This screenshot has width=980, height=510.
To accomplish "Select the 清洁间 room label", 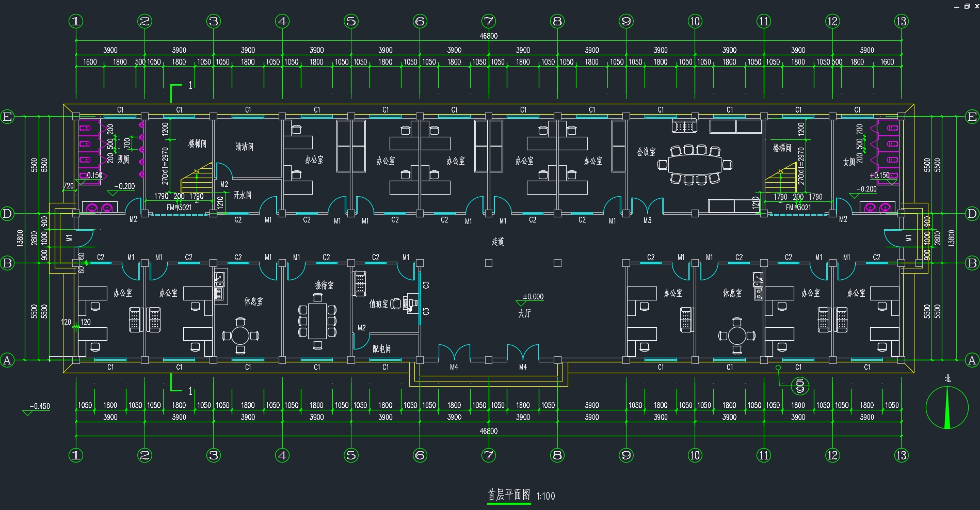I will coord(245,147).
